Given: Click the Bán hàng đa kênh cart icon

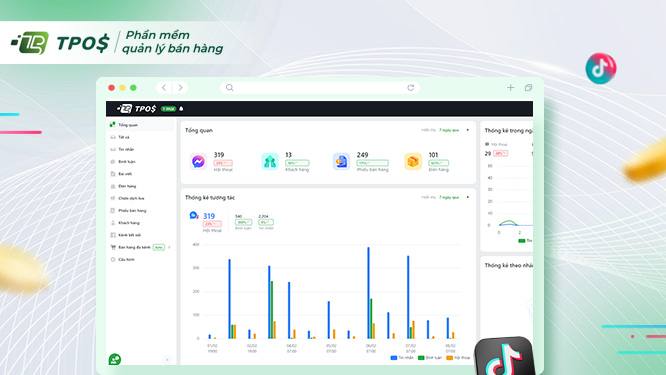Looking at the screenshot, I should click(x=113, y=247).
